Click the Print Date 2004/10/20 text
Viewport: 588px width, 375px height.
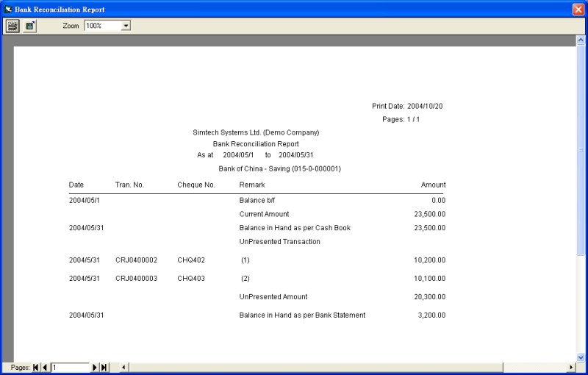coord(407,106)
